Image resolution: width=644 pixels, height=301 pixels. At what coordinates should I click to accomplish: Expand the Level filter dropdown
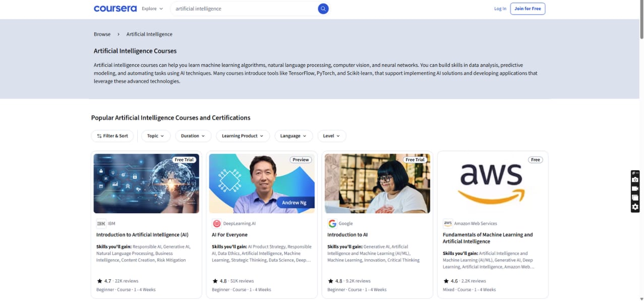pyautogui.click(x=332, y=136)
